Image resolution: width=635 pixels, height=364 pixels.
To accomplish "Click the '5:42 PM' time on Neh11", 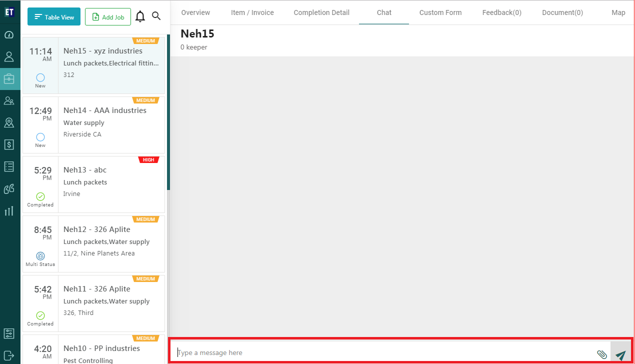I will (x=42, y=292).
